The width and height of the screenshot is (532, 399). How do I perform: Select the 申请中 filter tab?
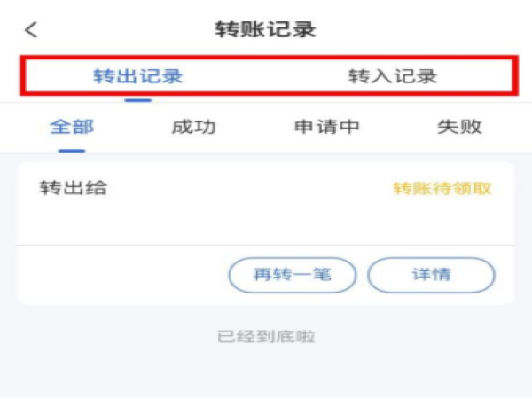coord(326,127)
